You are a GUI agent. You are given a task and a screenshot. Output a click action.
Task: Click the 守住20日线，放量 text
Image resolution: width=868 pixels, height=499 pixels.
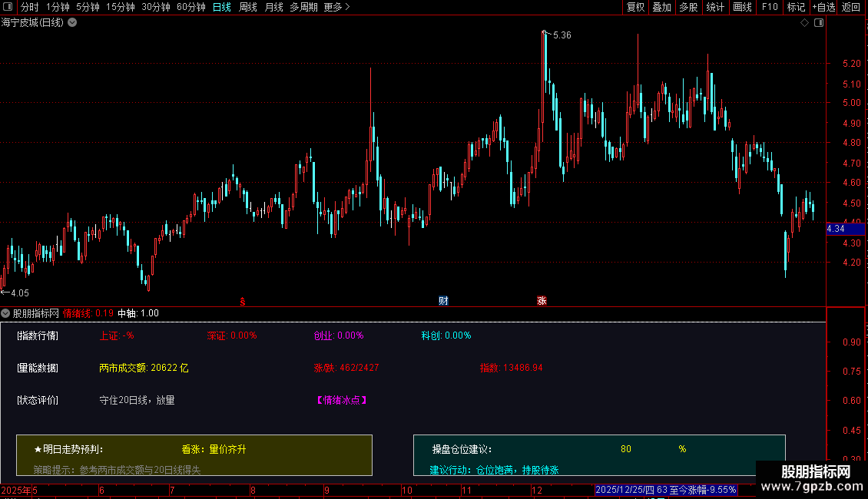(137, 400)
